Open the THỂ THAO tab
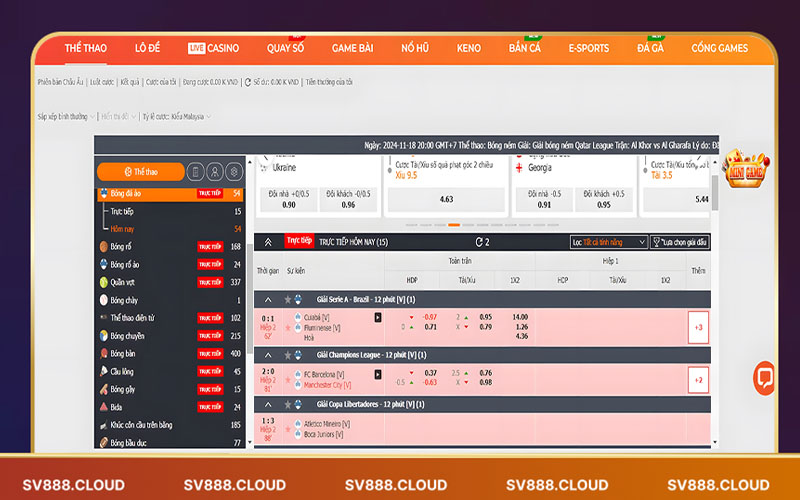This screenshot has width=800, height=500. pyautogui.click(x=86, y=48)
